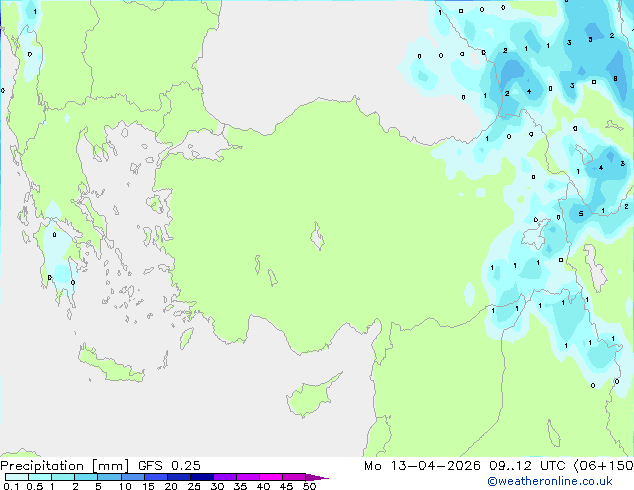Click the legend label '45'
The width and height of the screenshot is (634, 490).
pos(286,486)
